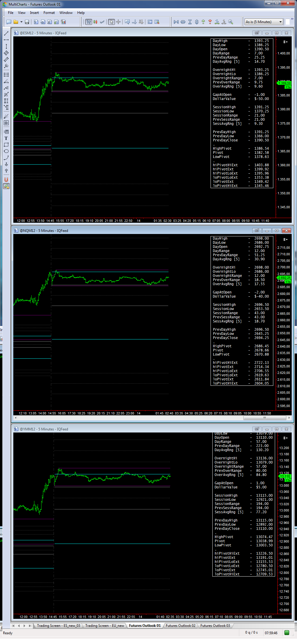The width and height of the screenshot is (297, 644).
Task: Toggle the candlestick chart style button
Action: click(x=95, y=22)
